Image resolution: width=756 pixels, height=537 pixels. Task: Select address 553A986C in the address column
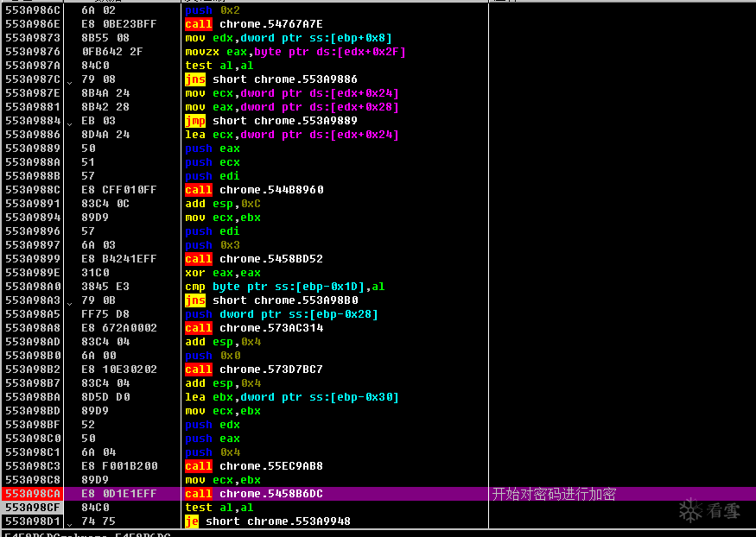[x=33, y=10]
